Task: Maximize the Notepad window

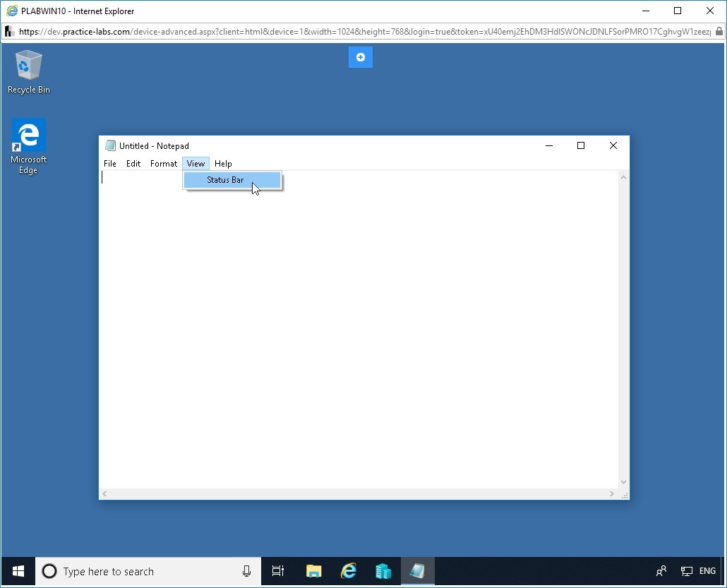Action: pos(580,145)
